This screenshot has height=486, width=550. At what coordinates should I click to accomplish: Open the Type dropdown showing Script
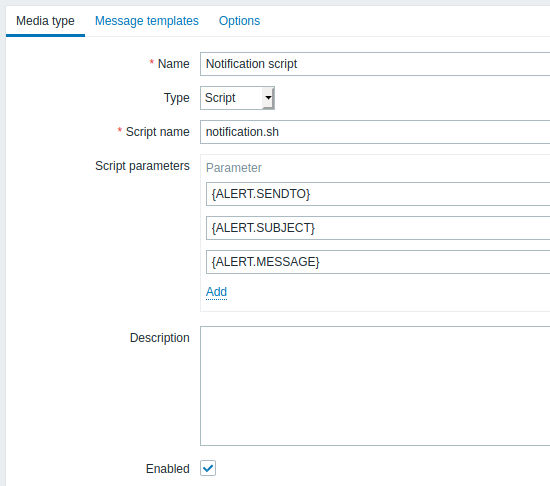237,98
